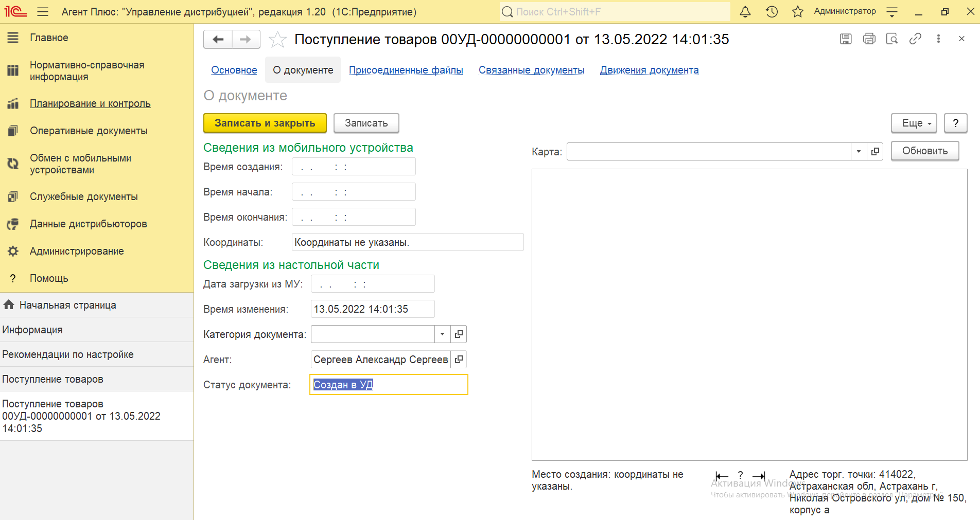Image resolution: width=980 pixels, height=520 pixels.
Task: Open Агент record window icon
Action: [x=459, y=360]
